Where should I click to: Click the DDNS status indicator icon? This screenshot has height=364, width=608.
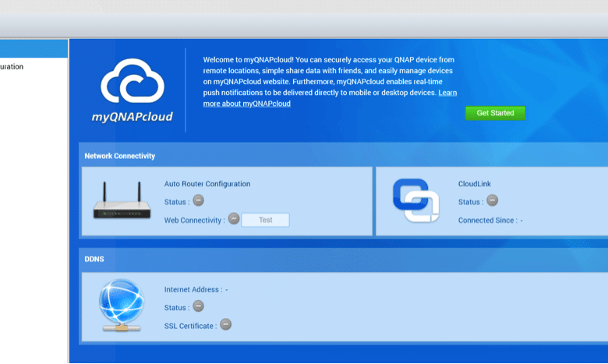(198, 306)
